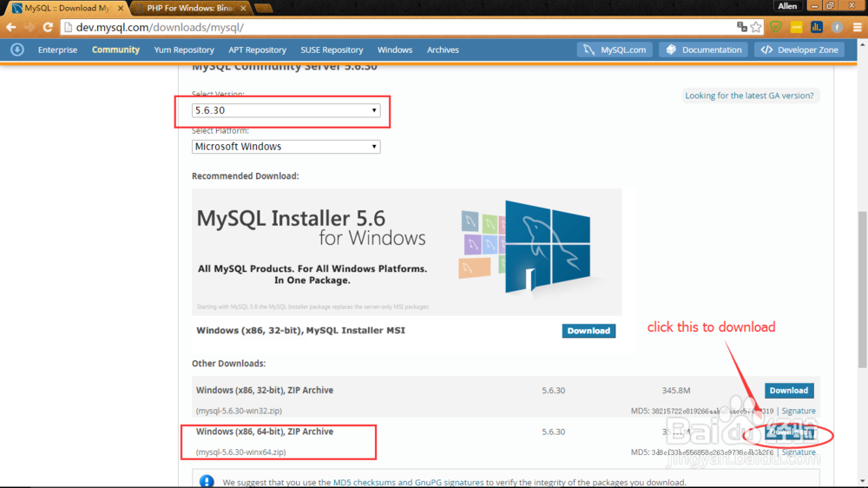Click Windows (x86, 32-bit), MySQL Installer MSI text
Screen dimensions: 868x488
(300, 331)
